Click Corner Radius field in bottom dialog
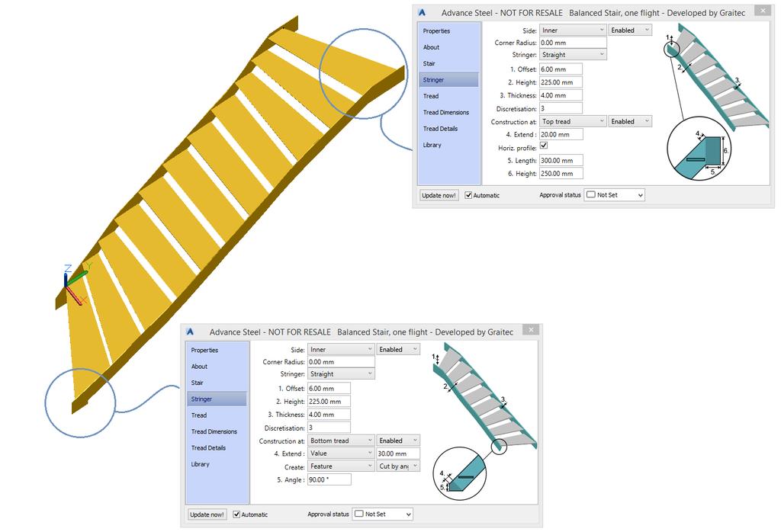Image resolution: width=781 pixels, height=532 pixels. [341, 362]
